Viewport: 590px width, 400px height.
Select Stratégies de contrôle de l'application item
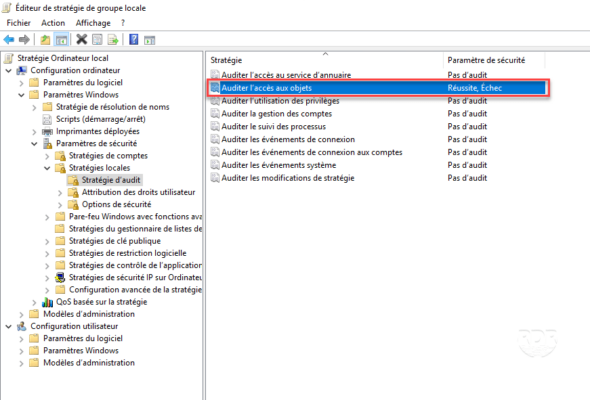click(x=135, y=265)
